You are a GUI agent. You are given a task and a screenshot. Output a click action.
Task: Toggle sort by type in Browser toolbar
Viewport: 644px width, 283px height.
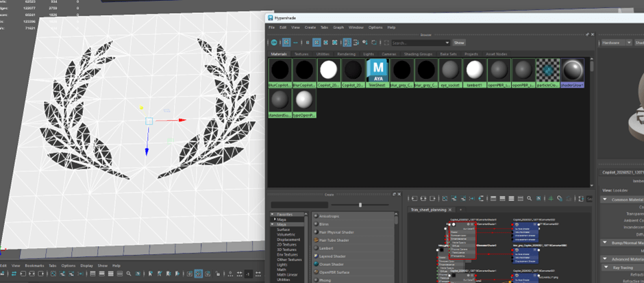356,42
